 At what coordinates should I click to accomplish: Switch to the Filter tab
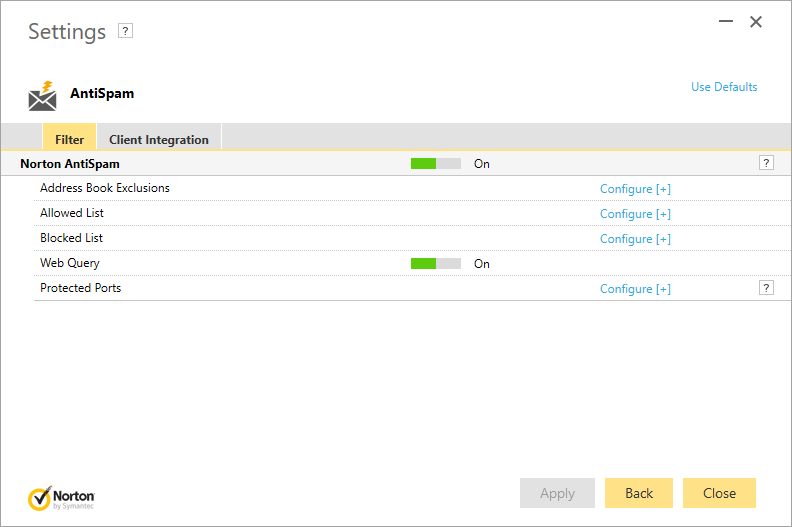[69, 137]
